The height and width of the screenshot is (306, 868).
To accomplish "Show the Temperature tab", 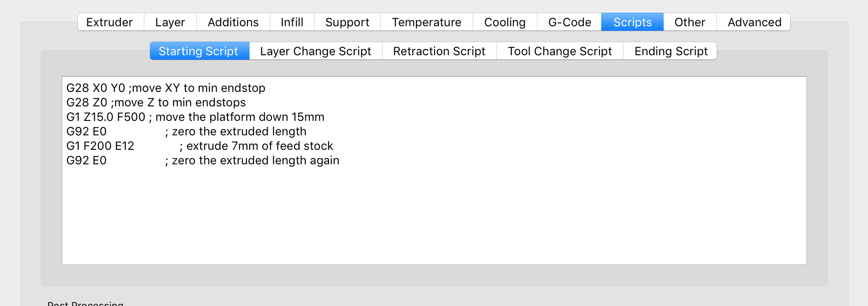I will click(426, 22).
